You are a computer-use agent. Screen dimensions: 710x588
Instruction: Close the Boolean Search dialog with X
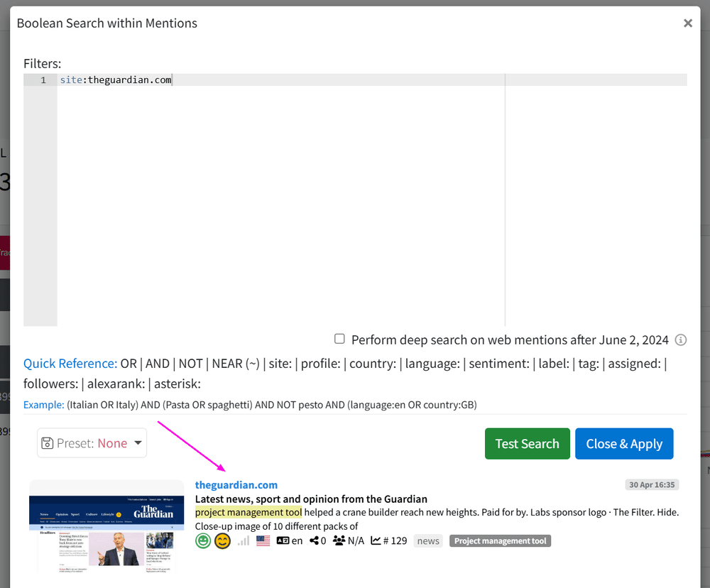coord(687,23)
